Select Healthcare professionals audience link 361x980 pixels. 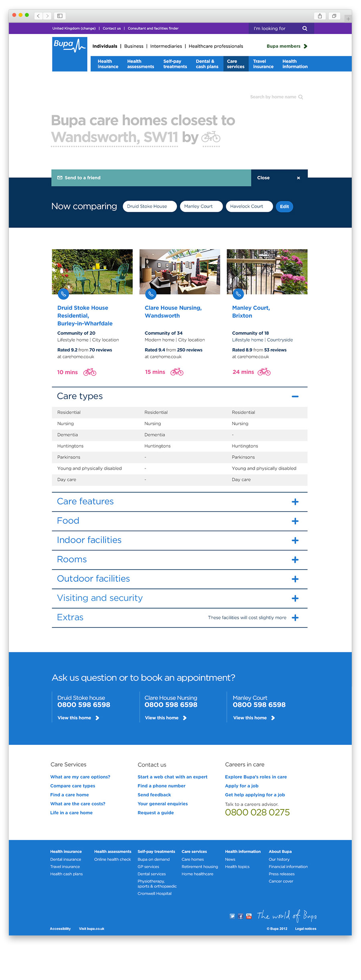coord(216,46)
